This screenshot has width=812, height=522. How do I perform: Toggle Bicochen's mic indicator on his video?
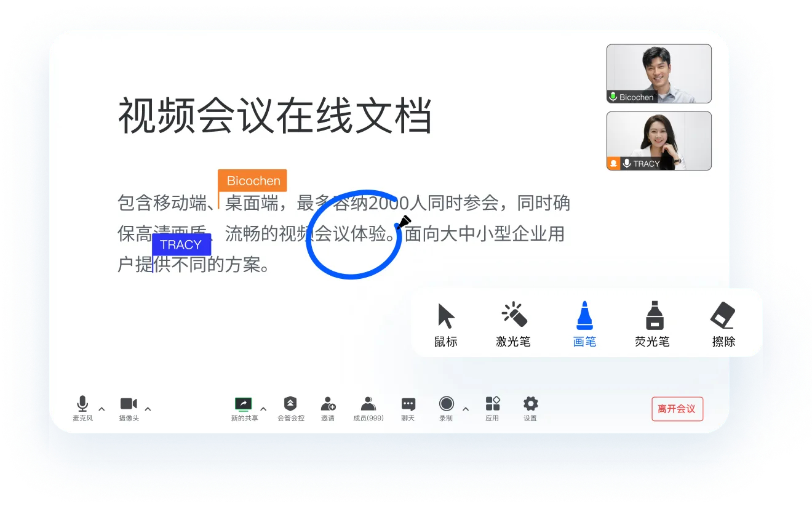[612, 97]
